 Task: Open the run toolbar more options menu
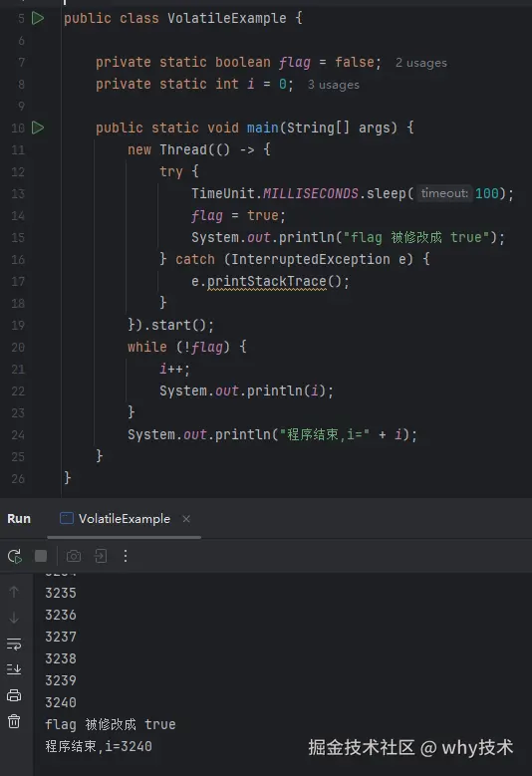click(126, 556)
